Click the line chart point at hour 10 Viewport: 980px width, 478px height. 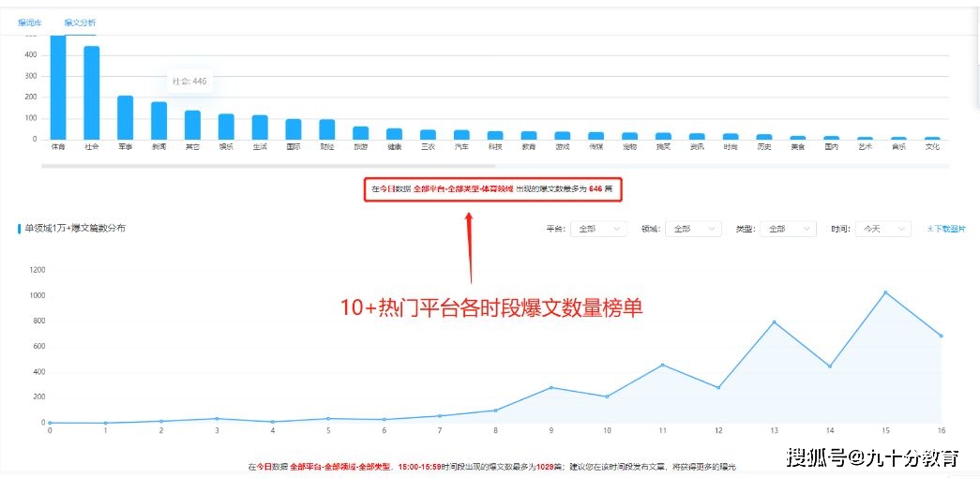pyautogui.click(x=607, y=396)
